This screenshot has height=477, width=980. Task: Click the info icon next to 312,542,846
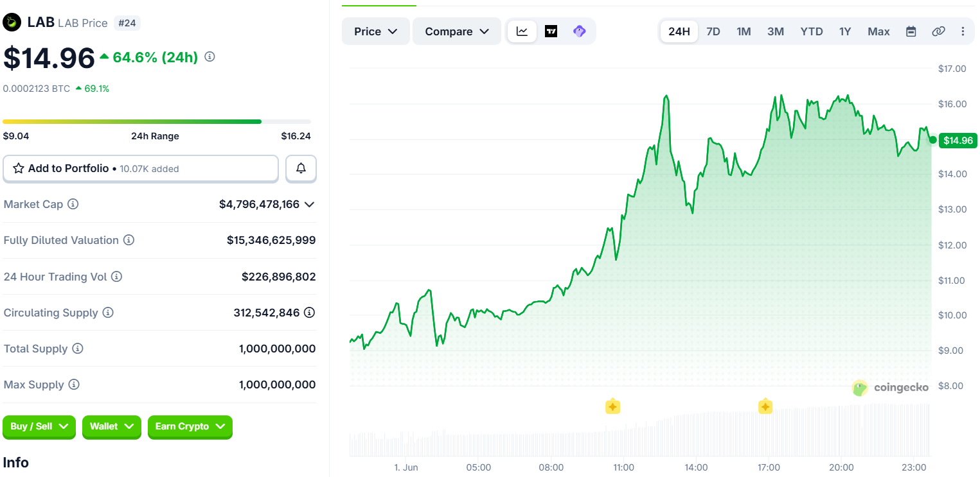pyautogui.click(x=309, y=313)
